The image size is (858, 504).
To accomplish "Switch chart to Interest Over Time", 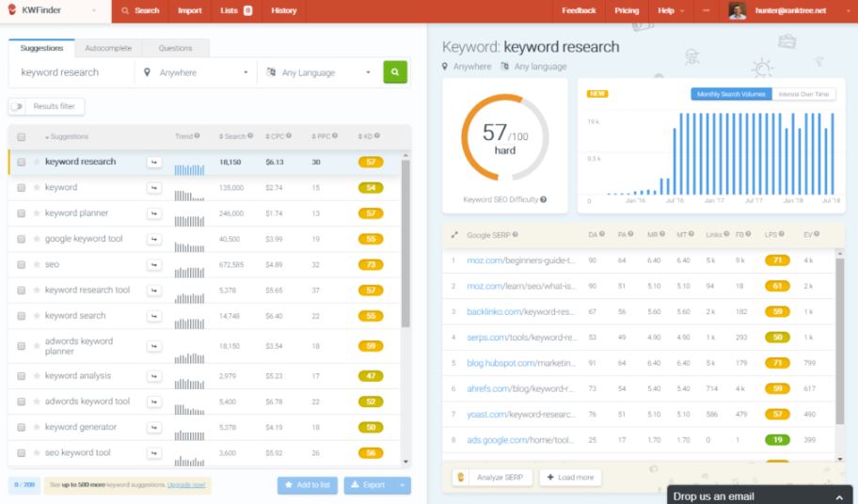I will pyautogui.click(x=803, y=94).
